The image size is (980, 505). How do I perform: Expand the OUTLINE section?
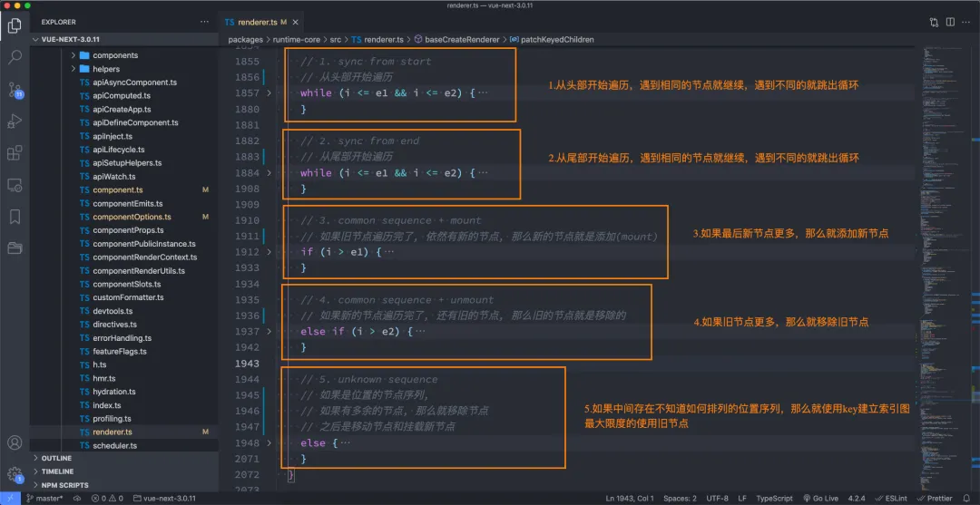[56, 458]
